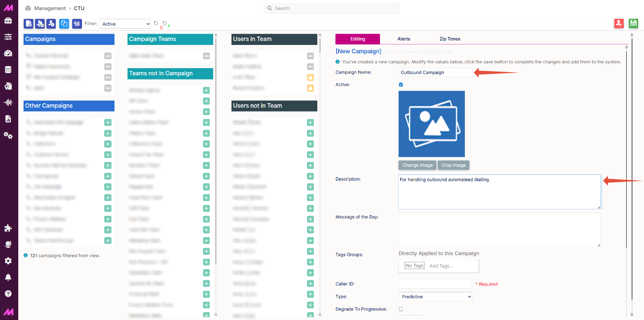
Task: Click the Users not in Team header
Action: [x=274, y=106]
